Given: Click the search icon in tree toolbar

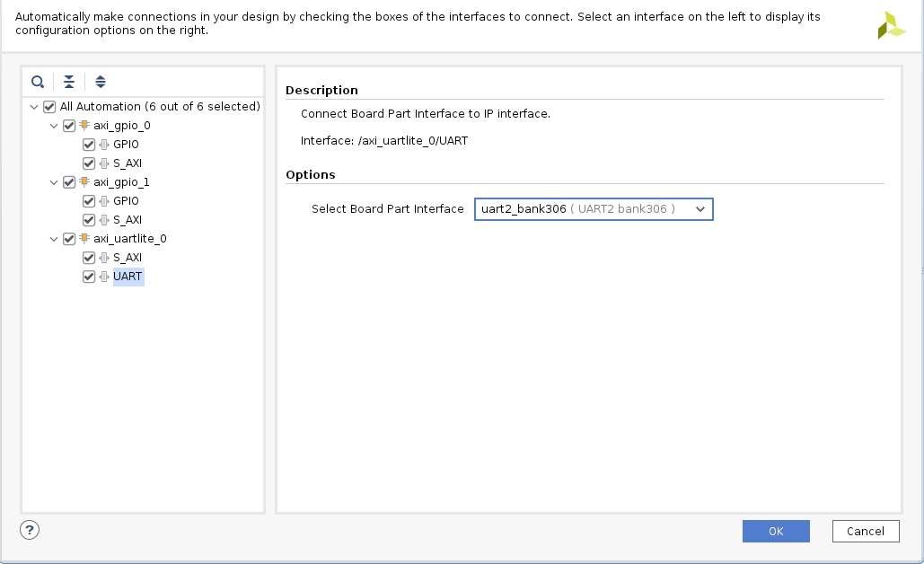Looking at the screenshot, I should [38, 82].
